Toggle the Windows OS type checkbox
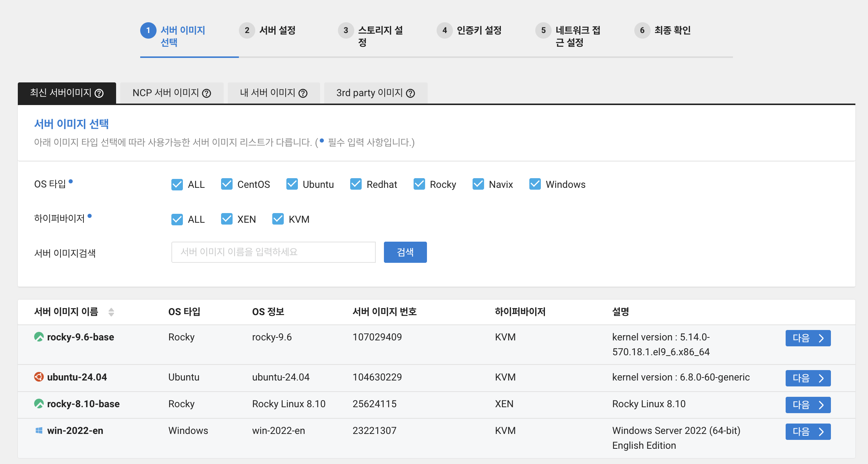This screenshot has width=868, height=464. pos(535,184)
